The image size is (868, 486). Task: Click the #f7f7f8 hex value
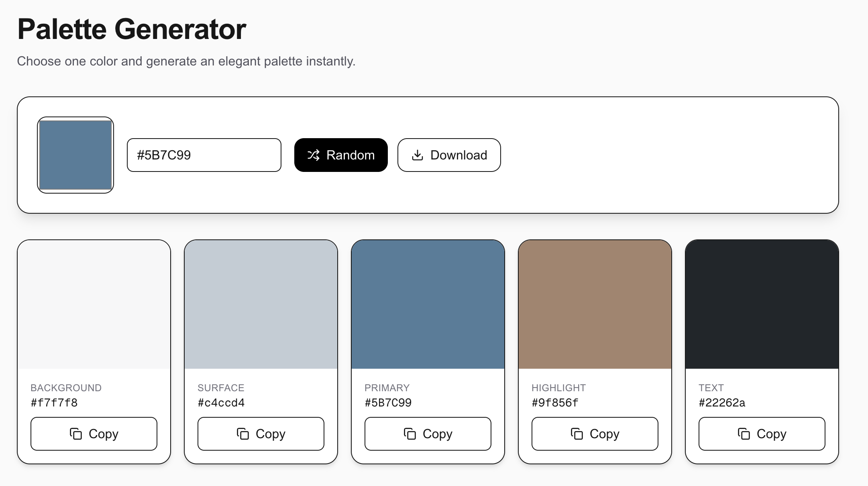[x=54, y=402]
